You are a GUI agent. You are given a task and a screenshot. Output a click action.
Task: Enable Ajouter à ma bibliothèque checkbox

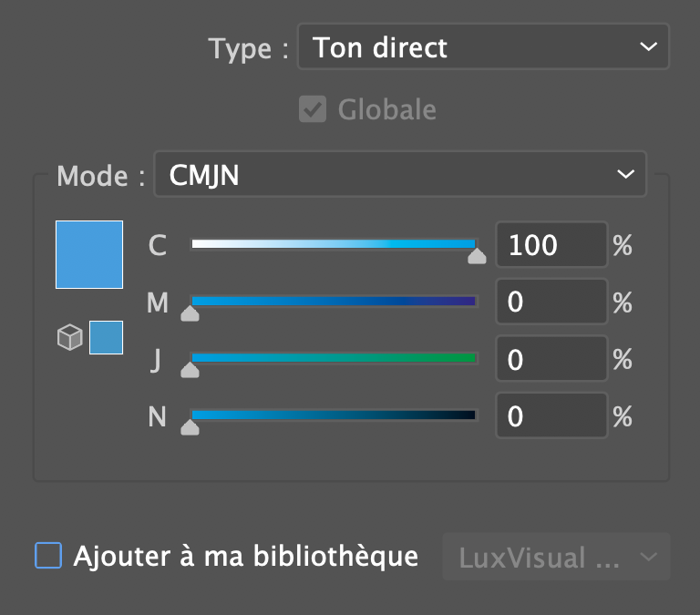[48, 556]
